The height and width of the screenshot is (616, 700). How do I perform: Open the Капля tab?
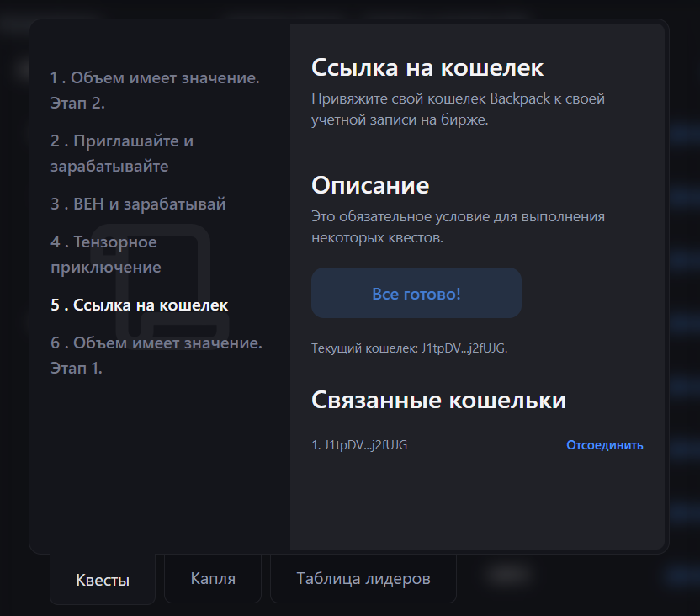213,578
